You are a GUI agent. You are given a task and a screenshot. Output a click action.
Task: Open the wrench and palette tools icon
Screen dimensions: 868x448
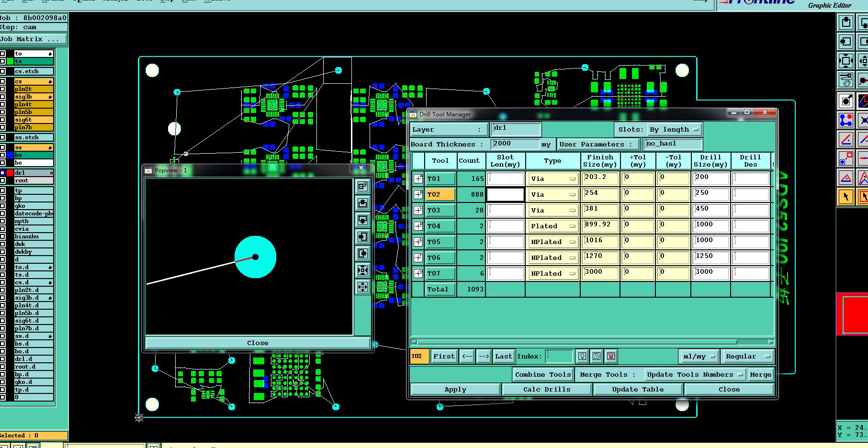click(846, 80)
